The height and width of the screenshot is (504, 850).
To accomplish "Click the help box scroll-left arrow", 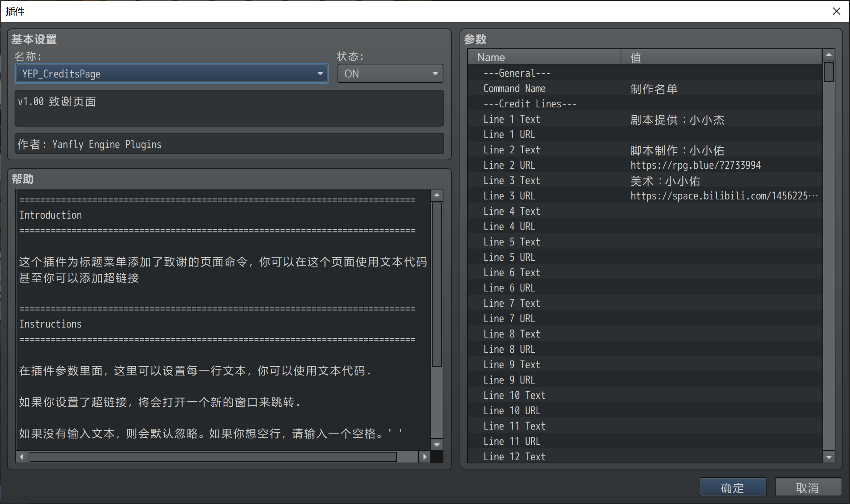I will click(x=21, y=457).
